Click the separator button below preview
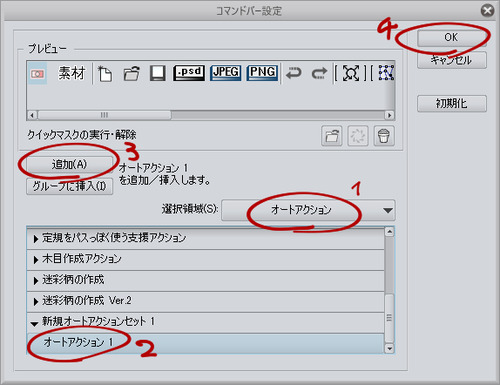500x385 pixels. (358, 136)
